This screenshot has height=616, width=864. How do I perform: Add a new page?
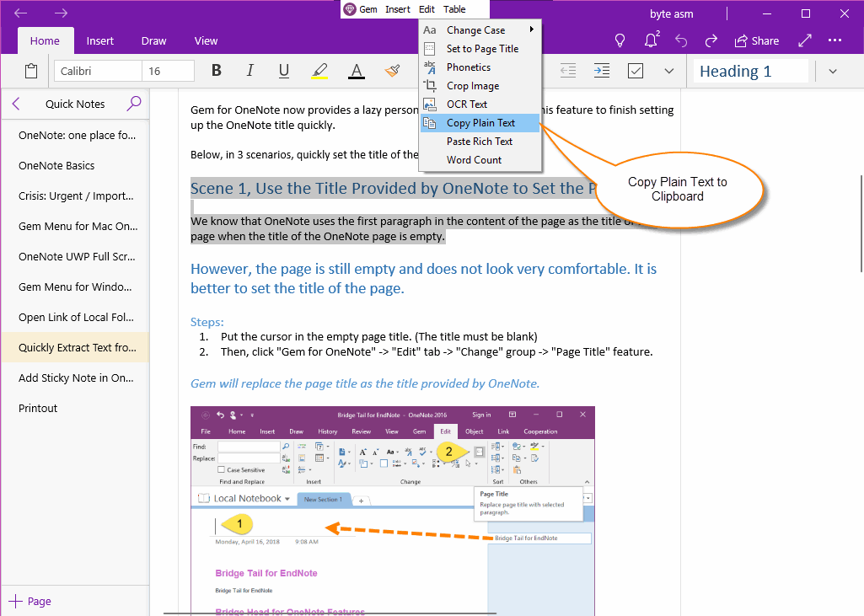30,601
